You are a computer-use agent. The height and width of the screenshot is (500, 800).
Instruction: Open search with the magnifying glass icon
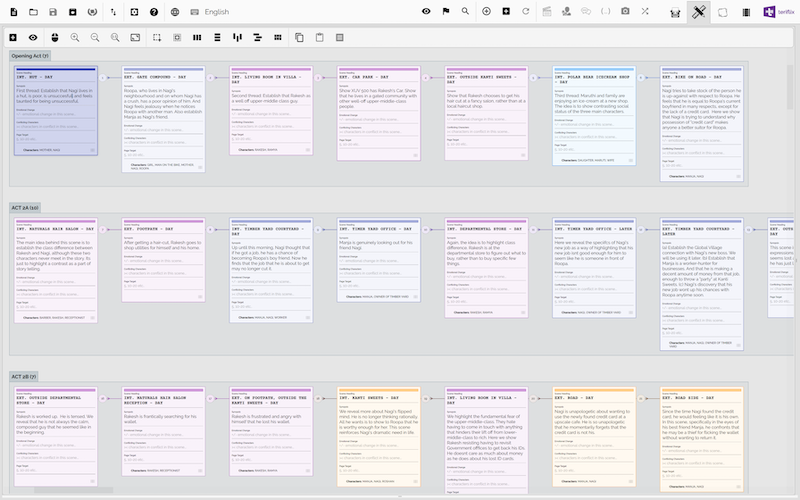pyautogui.click(x=465, y=11)
